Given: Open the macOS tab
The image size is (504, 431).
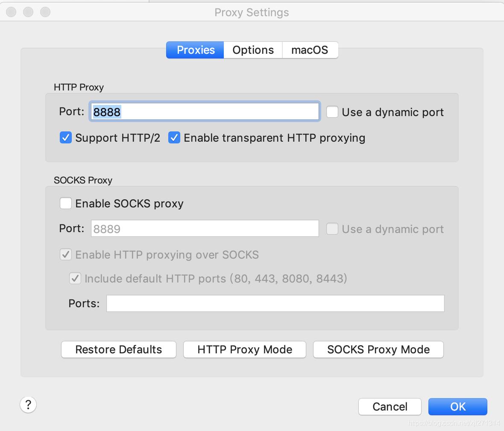Looking at the screenshot, I should [x=310, y=50].
